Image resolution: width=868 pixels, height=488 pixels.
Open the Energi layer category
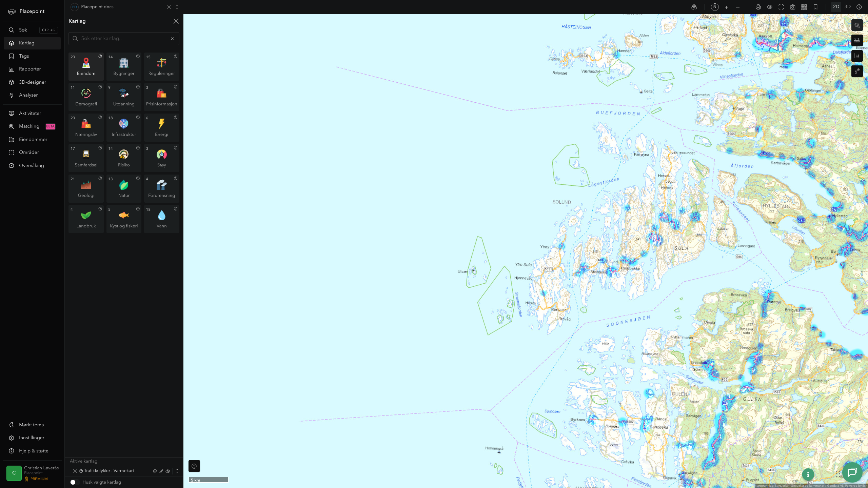click(x=161, y=127)
